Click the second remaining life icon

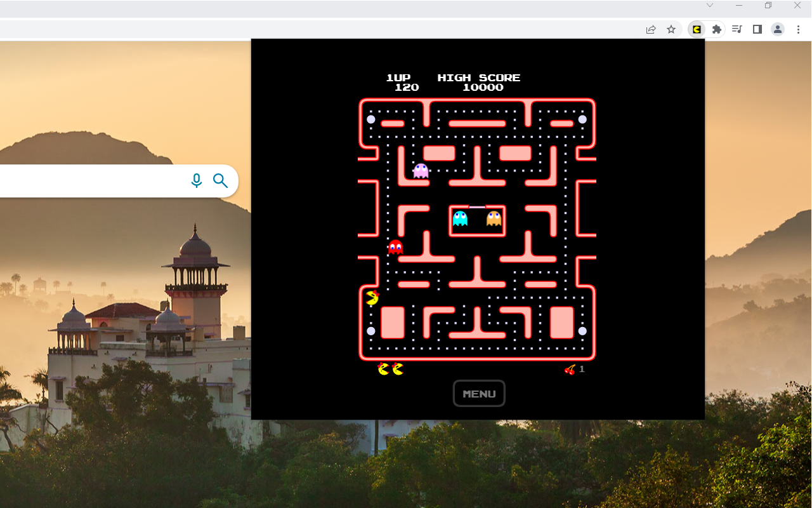pos(398,368)
